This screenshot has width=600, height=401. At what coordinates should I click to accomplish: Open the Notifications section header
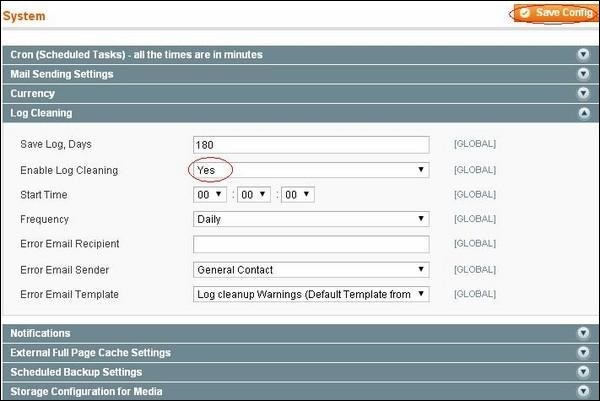pos(301,333)
